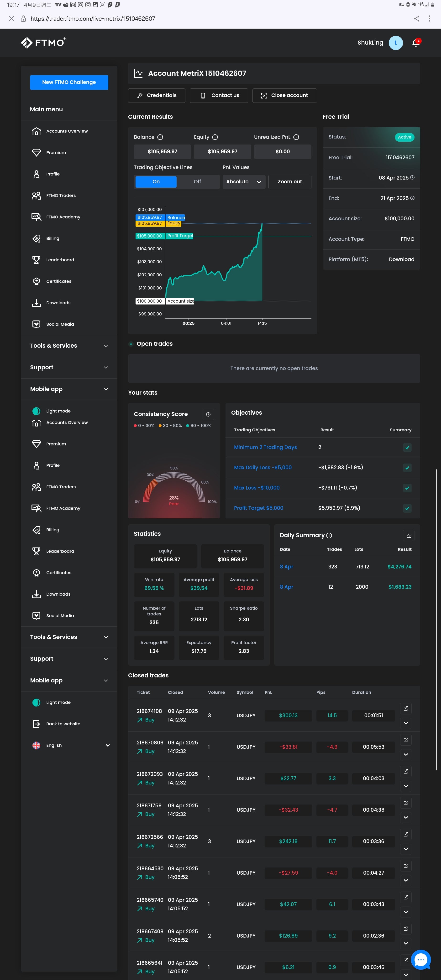Click Contact us button
The width and height of the screenshot is (441, 980).
[x=219, y=95]
